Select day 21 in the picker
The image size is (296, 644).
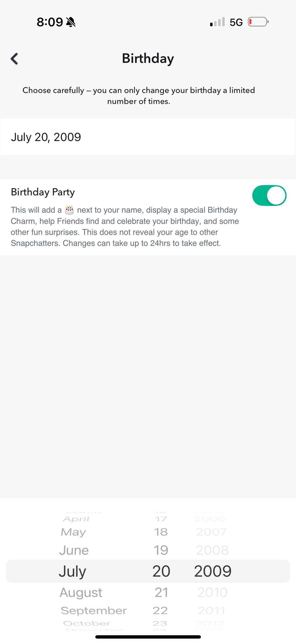coord(161,592)
